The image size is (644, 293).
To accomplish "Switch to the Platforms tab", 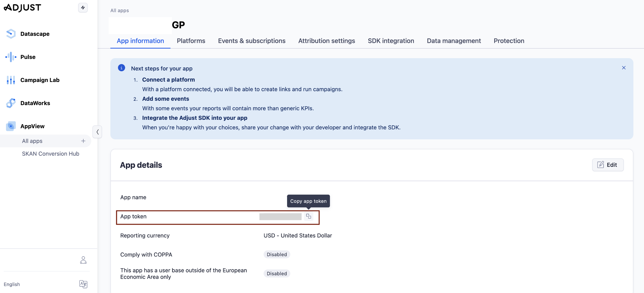I will (191, 41).
